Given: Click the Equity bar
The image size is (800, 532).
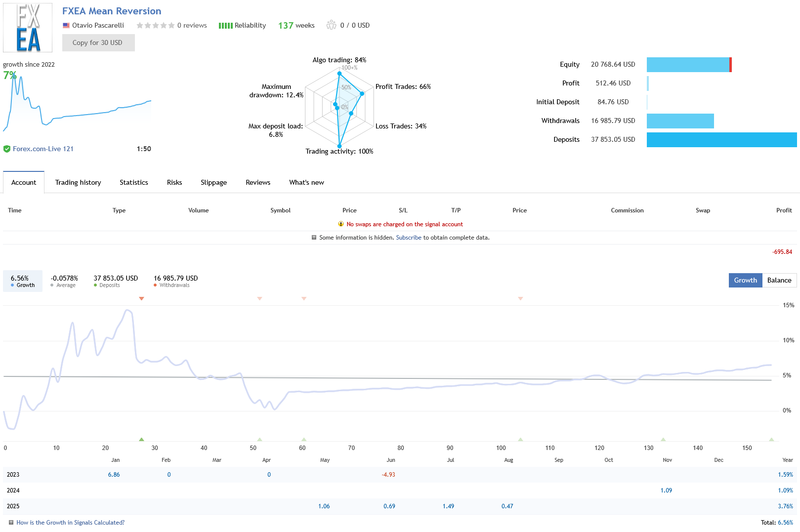Looking at the screenshot, I should (689, 65).
